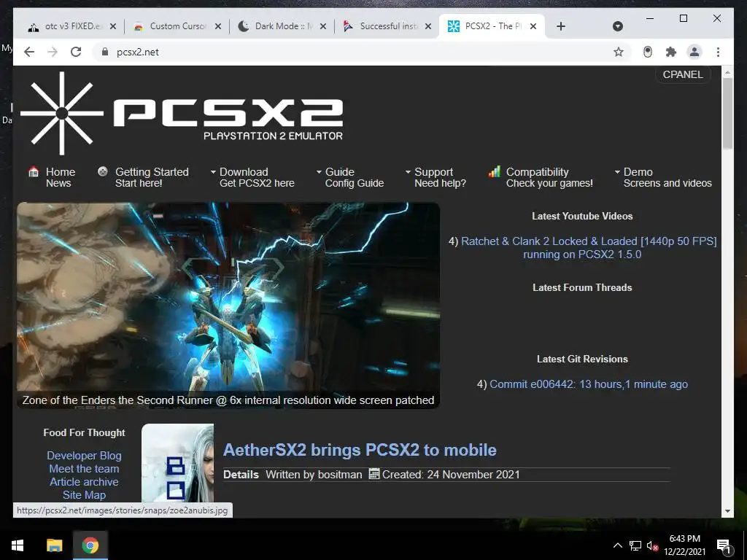Bookmark this page with the star icon

[x=619, y=52]
